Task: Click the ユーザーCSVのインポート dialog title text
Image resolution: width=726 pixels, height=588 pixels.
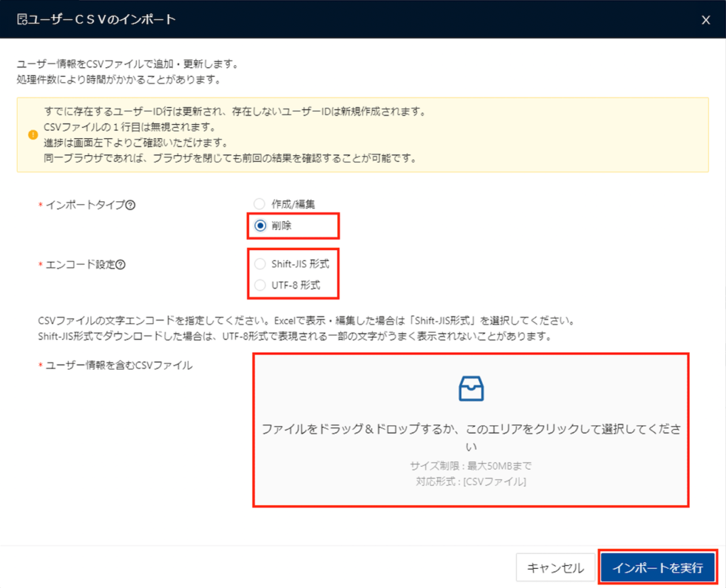Action: [102, 20]
